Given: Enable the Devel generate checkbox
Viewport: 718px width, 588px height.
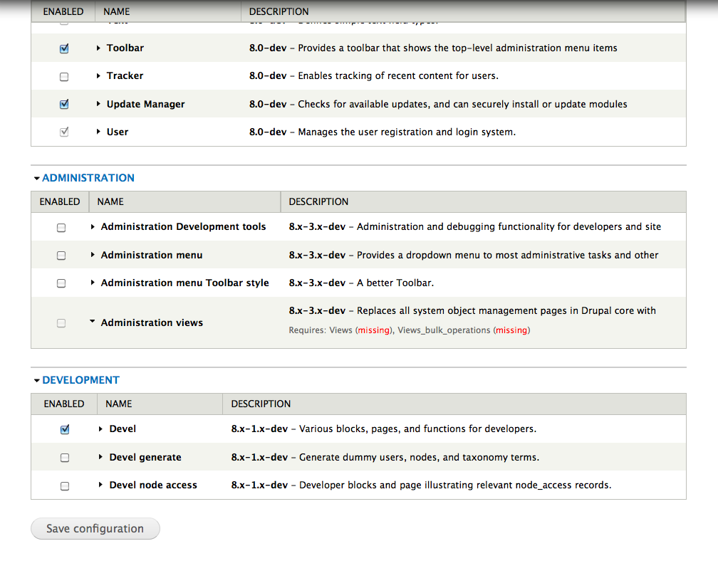Looking at the screenshot, I should pos(65,458).
